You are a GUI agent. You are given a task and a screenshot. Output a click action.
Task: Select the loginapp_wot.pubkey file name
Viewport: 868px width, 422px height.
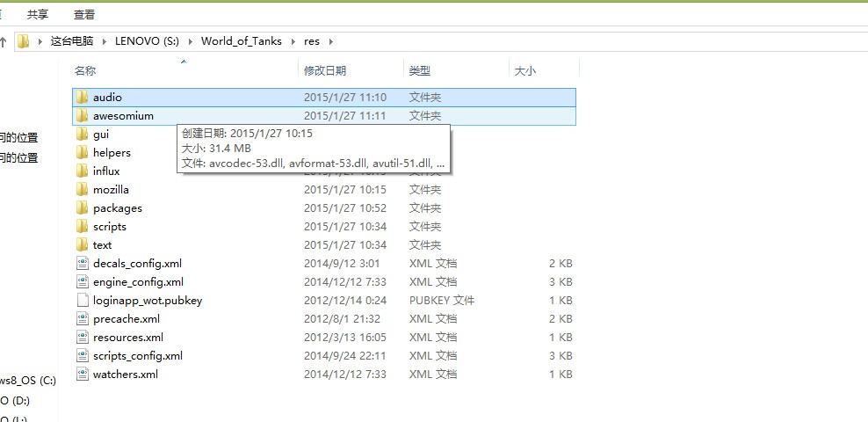(148, 301)
